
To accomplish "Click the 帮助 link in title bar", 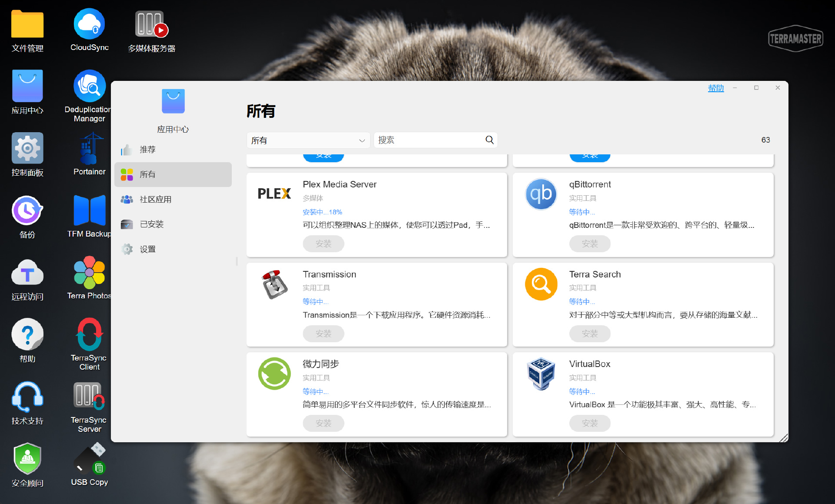I will (715, 88).
